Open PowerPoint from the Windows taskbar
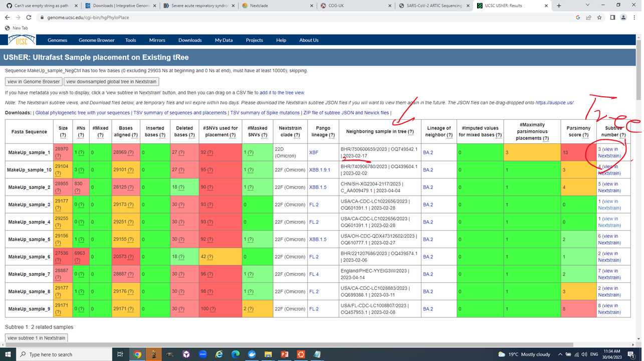This screenshot has width=644, height=361. pos(285,354)
